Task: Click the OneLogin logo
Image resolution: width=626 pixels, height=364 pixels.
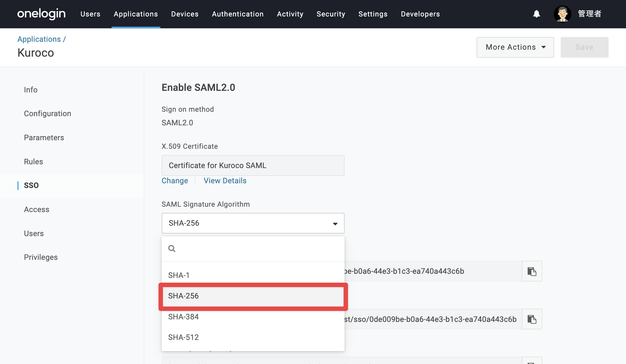Action: [41, 14]
